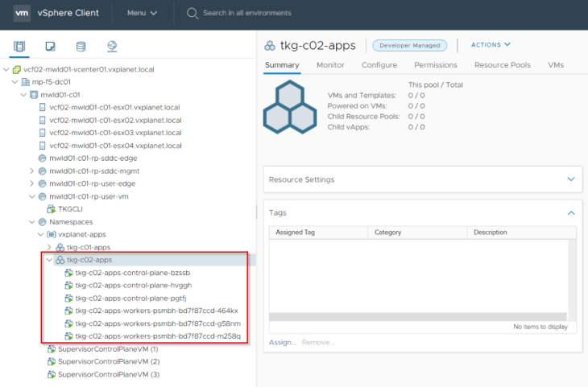This screenshot has height=387, width=588.
Task: Click the VM icon of SupervisorControlPlaneVM (3)
Action: click(51, 374)
